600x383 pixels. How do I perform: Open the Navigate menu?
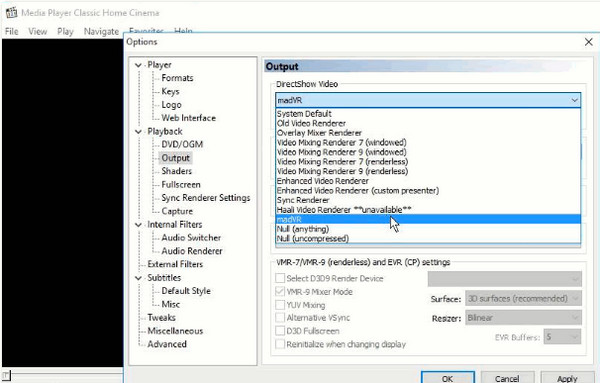(101, 31)
